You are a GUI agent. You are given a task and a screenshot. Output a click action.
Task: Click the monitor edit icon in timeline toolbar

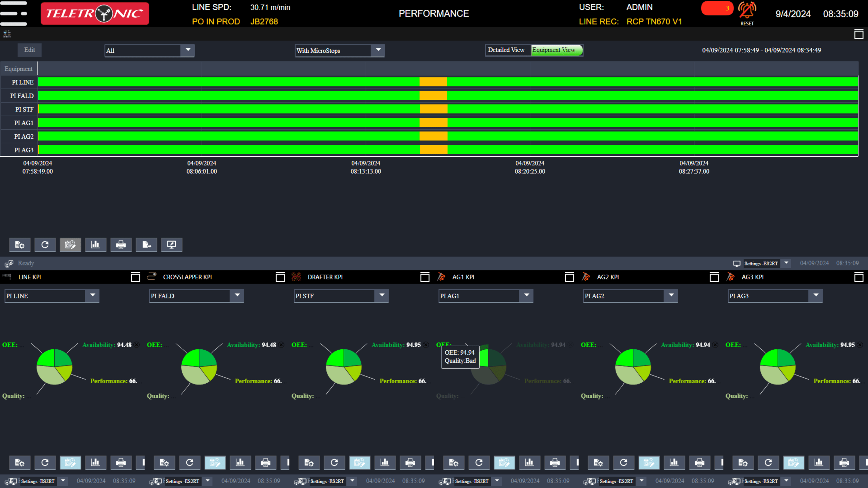pos(172,245)
